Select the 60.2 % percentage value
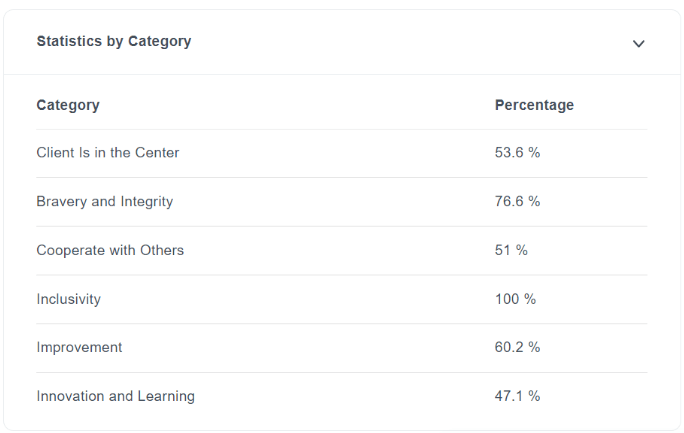The width and height of the screenshot is (684, 433). pyautogui.click(x=517, y=347)
